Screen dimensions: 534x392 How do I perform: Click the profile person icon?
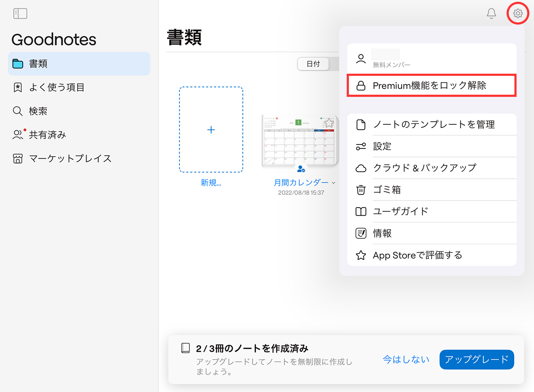(361, 58)
